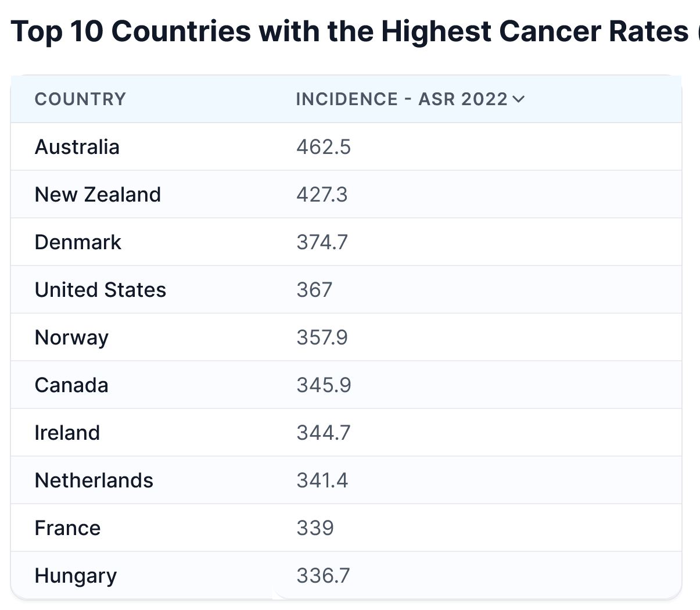Open the United States entry
The image size is (700, 610).
[100, 290]
